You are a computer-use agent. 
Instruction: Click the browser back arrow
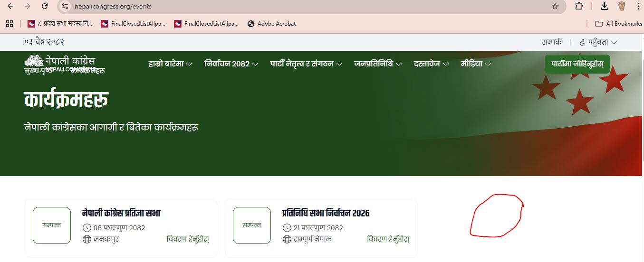pyautogui.click(x=10, y=6)
